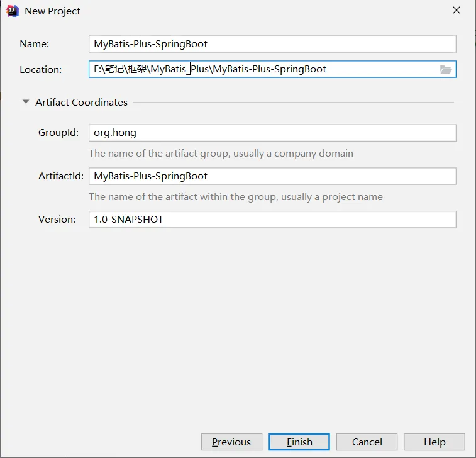This screenshot has width=476, height=458.
Task: Cancel the new project wizard
Action: (367, 442)
